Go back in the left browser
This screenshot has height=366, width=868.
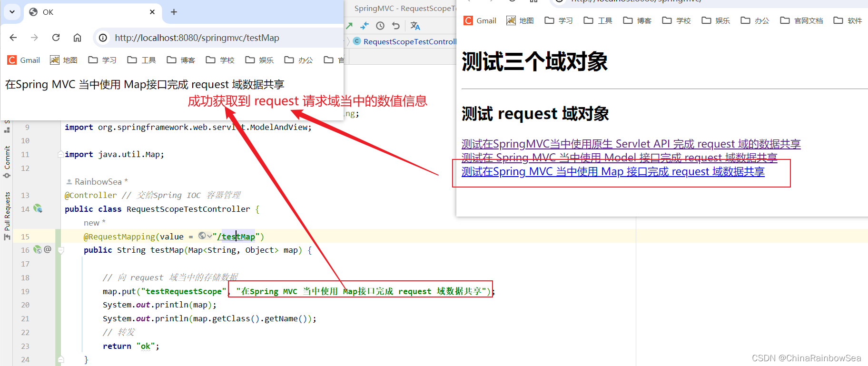pos(13,38)
